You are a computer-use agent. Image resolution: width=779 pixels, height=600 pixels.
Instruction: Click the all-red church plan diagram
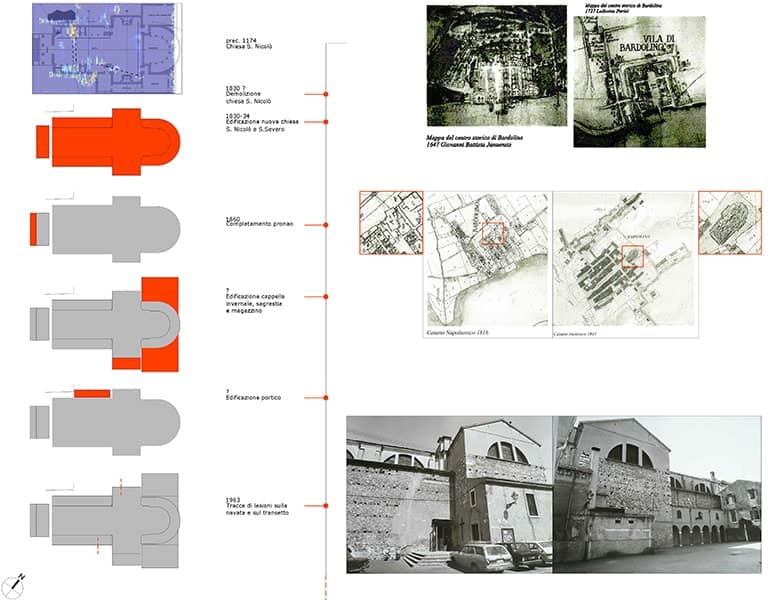click(107, 142)
